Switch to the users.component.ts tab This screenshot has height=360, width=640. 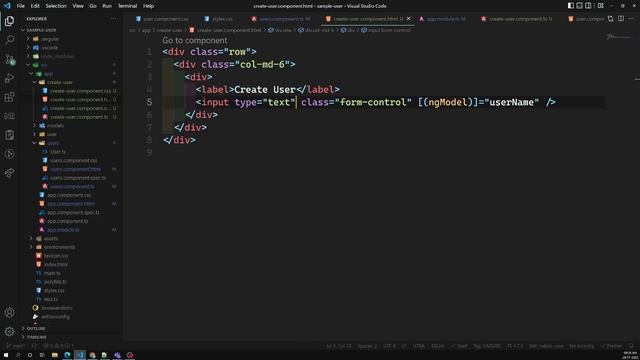281,19
